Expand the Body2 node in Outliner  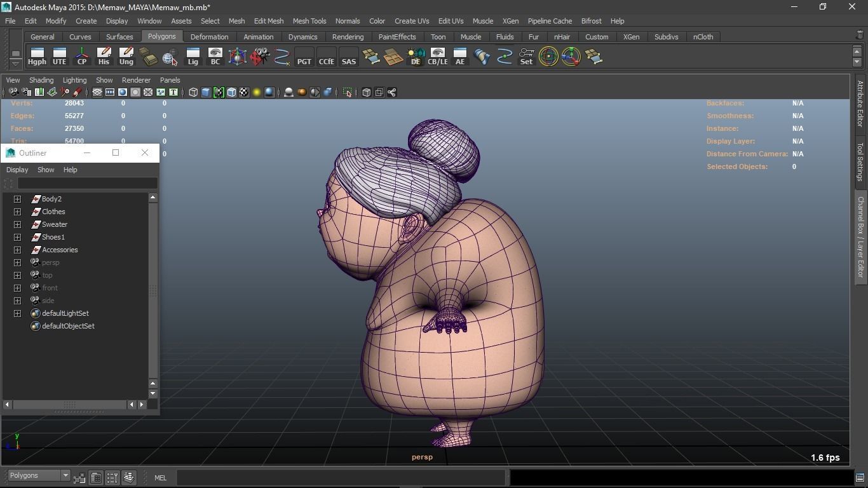[x=18, y=199]
